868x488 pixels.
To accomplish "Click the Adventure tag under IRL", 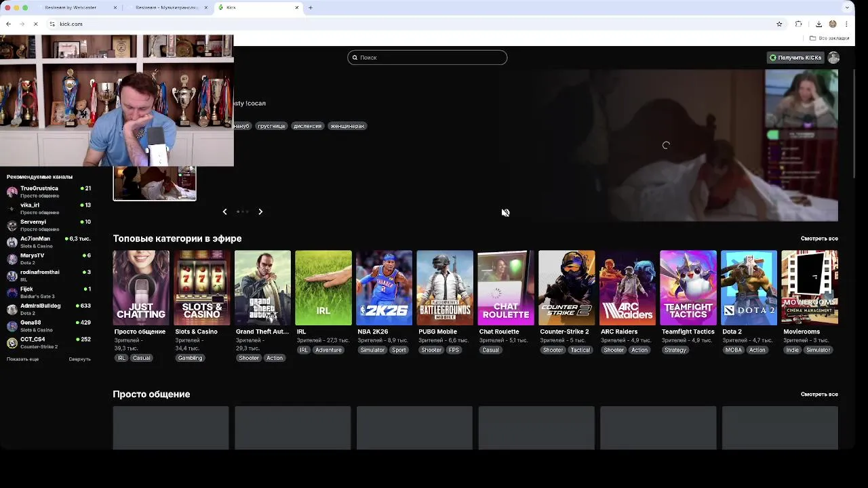I will point(328,350).
